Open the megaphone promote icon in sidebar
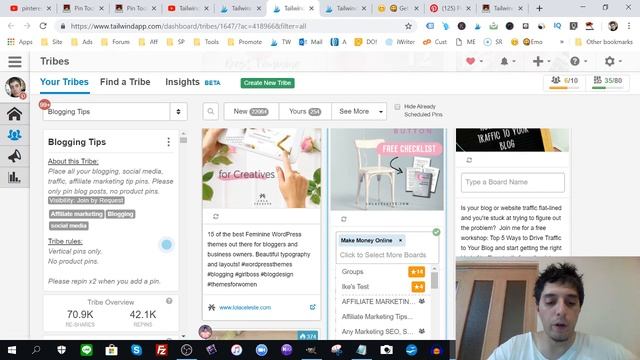The image size is (640, 360). pos(14,156)
